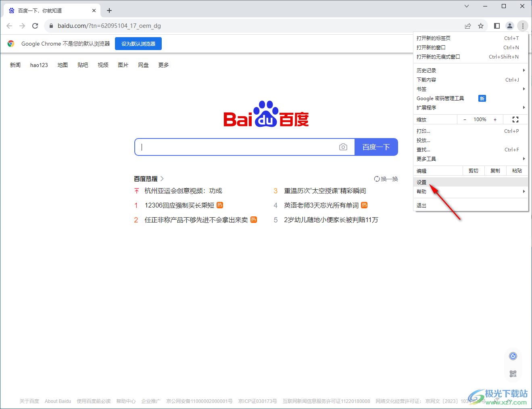532x409 pixels.
Task: Expand the 更多工具 submenu
Action: pyautogui.click(x=471, y=159)
